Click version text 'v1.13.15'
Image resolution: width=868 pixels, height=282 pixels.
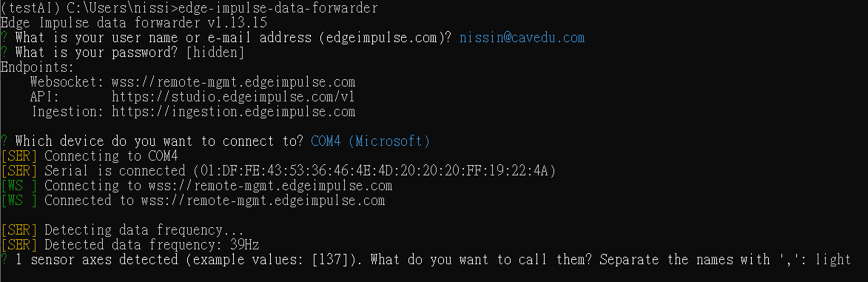(x=237, y=23)
